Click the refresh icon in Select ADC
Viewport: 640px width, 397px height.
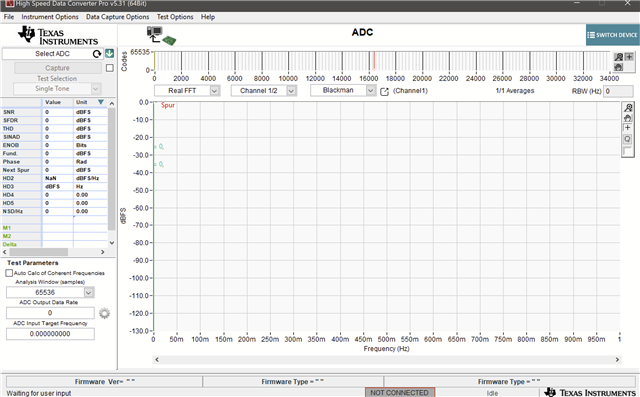pyautogui.click(x=97, y=54)
